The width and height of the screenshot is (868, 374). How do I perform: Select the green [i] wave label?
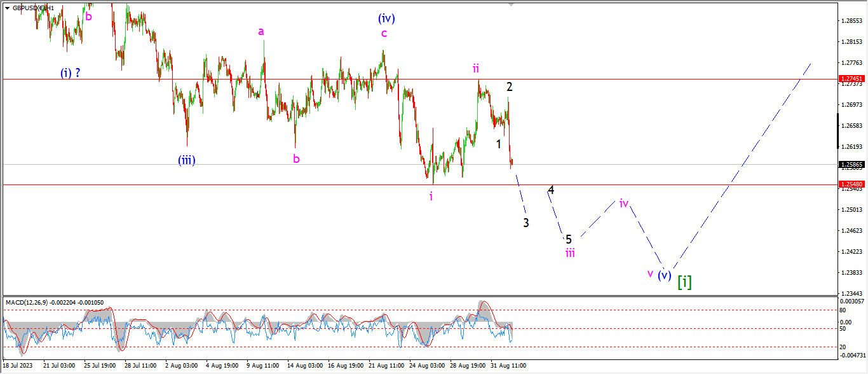pyautogui.click(x=684, y=282)
